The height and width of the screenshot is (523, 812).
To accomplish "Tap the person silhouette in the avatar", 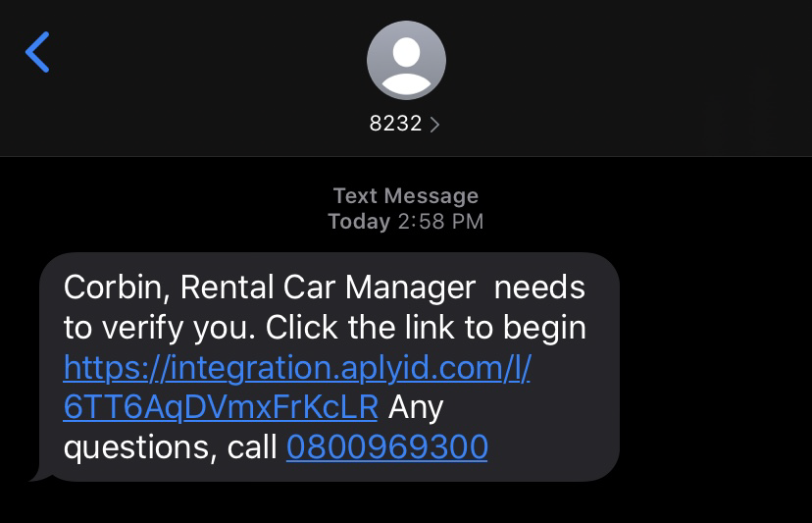I will pyautogui.click(x=406, y=67).
